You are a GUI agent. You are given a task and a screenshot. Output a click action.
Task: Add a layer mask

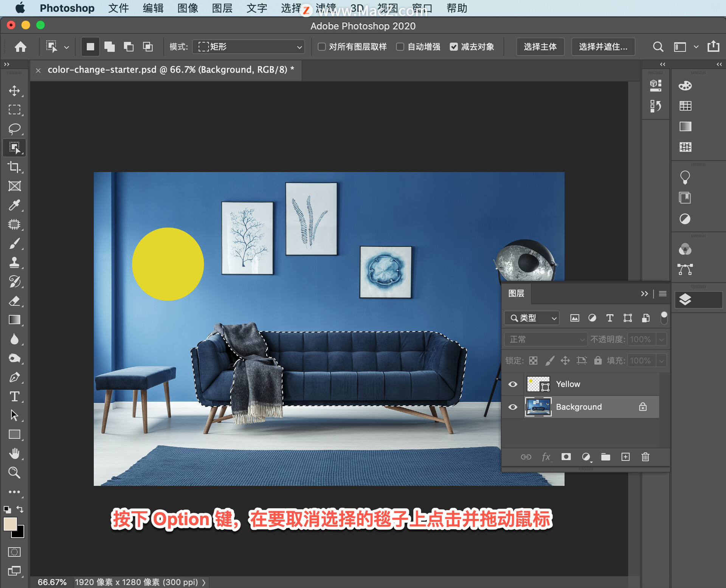click(566, 457)
